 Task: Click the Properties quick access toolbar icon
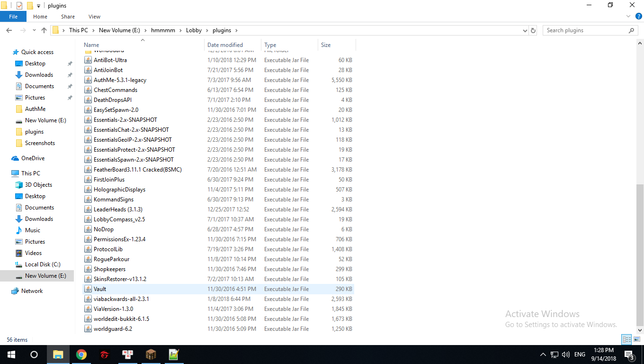click(x=19, y=6)
